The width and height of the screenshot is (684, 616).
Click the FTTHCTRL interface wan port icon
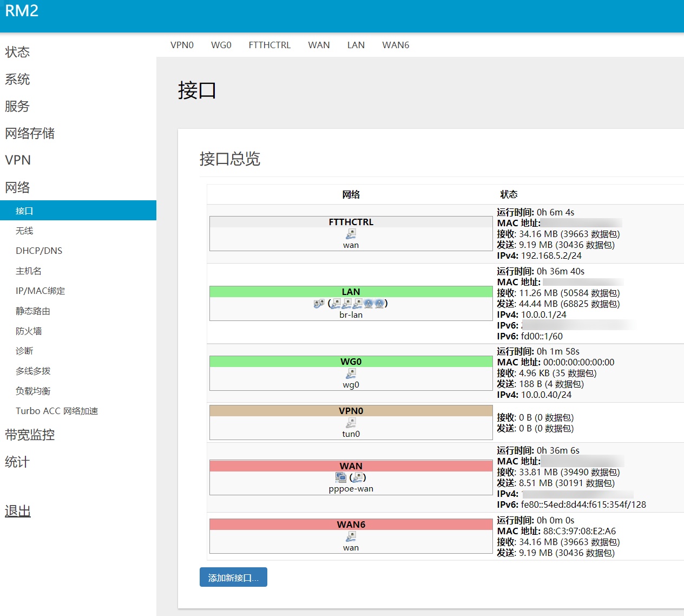[x=351, y=234]
